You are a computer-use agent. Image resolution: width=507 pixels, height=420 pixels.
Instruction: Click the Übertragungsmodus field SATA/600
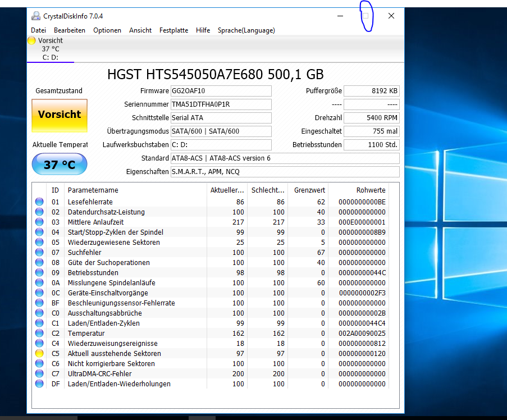coord(221,131)
